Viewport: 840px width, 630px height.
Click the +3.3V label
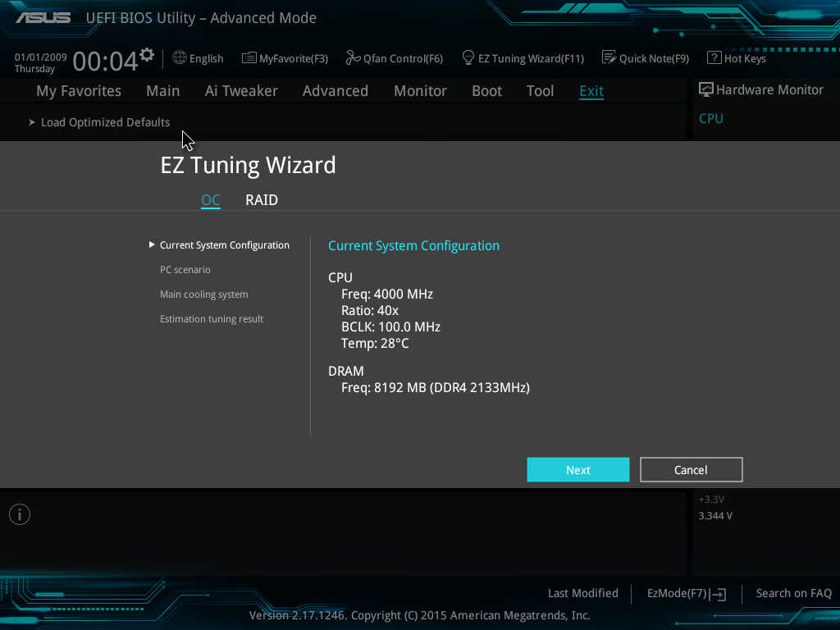coord(711,500)
